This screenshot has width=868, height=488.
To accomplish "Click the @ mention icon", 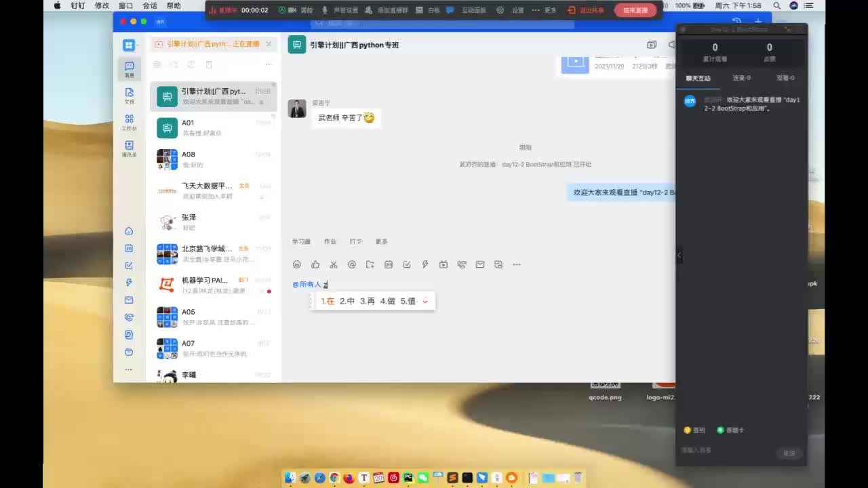I will pos(352,264).
